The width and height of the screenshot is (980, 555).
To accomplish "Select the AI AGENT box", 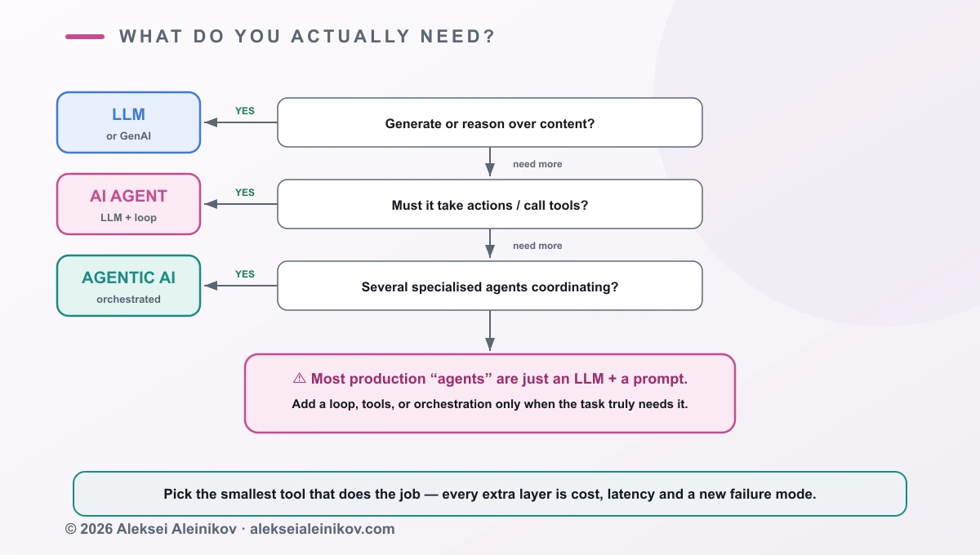I will tap(128, 204).
